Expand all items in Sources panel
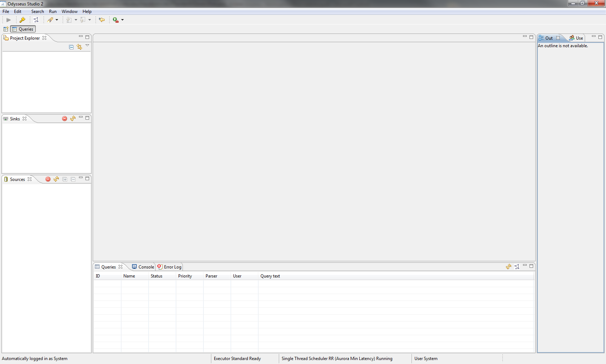Viewport: 606px width, 364px height. point(65,179)
